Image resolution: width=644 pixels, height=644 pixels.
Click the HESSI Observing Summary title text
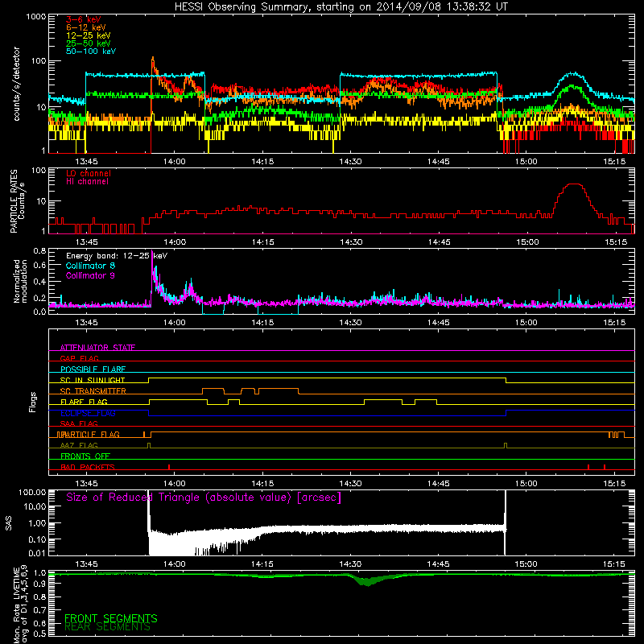(341, 7)
